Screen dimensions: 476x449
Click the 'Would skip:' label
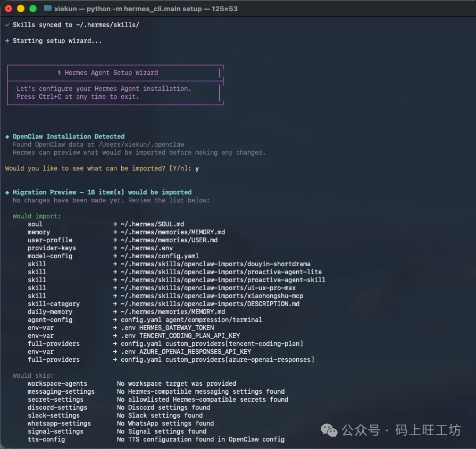coord(33,376)
